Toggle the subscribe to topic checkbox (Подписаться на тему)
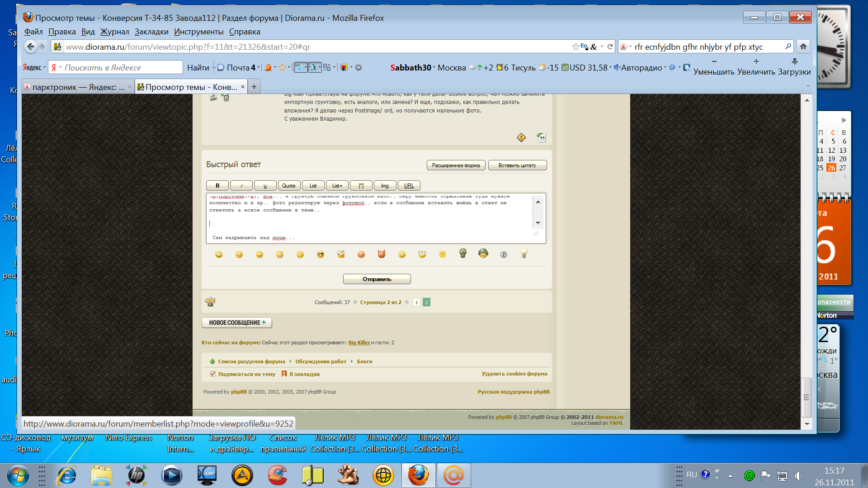 click(212, 374)
